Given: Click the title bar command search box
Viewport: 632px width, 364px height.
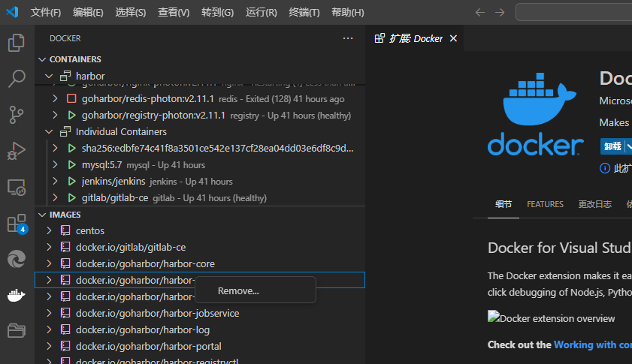Looking at the screenshot, I should (x=574, y=12).
